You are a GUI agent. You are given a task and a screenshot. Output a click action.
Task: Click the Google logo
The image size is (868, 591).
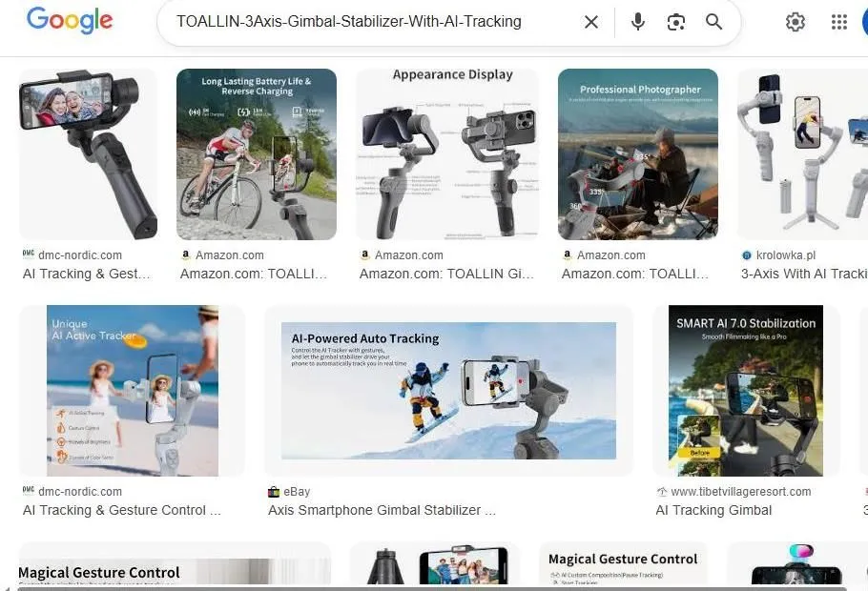(x=70, y=21)
